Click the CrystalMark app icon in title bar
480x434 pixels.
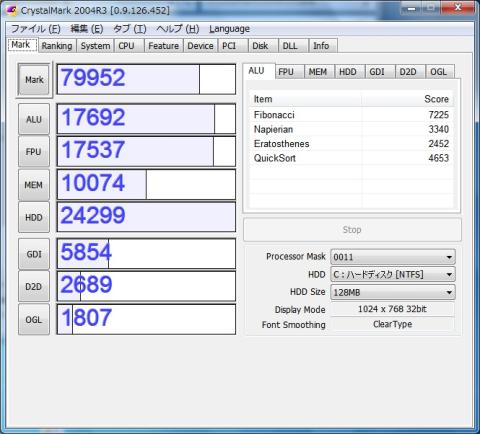tap(12, 10)
